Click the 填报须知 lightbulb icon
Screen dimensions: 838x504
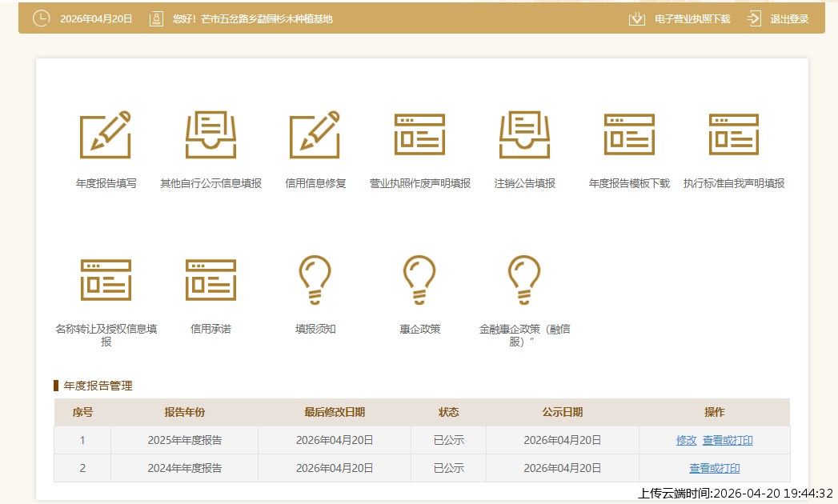(x=315, y=280)
